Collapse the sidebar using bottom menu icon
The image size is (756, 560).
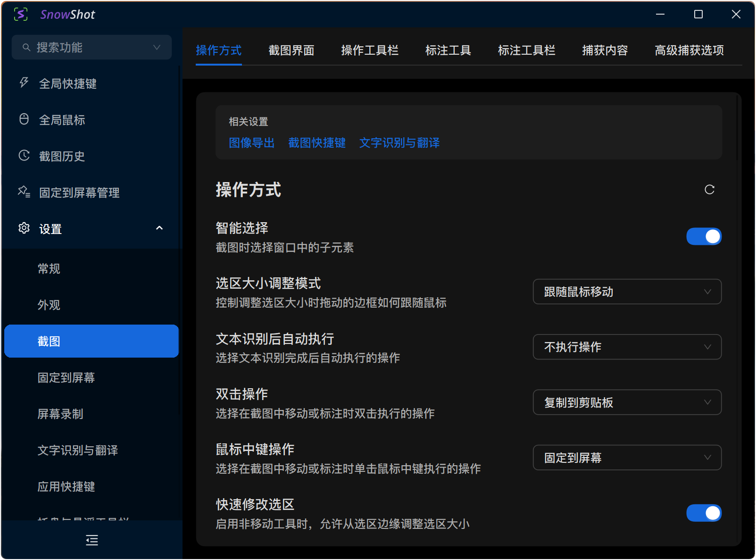[x=92, y=540]
